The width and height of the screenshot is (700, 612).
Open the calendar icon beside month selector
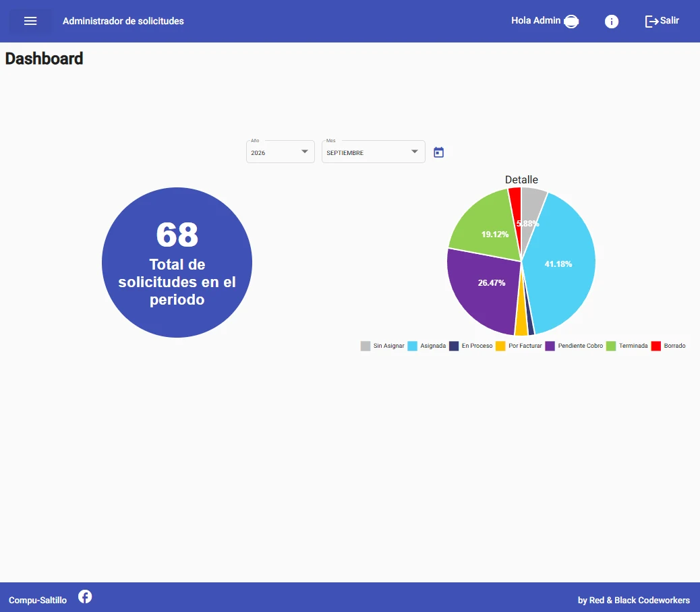point(438,152)
